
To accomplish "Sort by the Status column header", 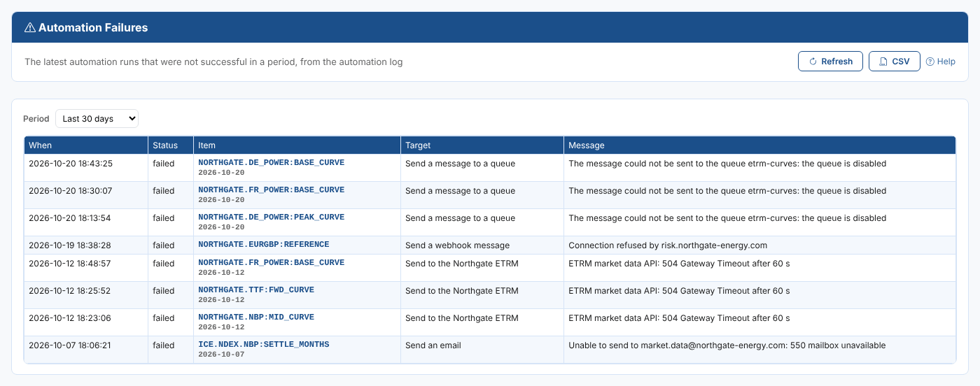I will [171, 145].
